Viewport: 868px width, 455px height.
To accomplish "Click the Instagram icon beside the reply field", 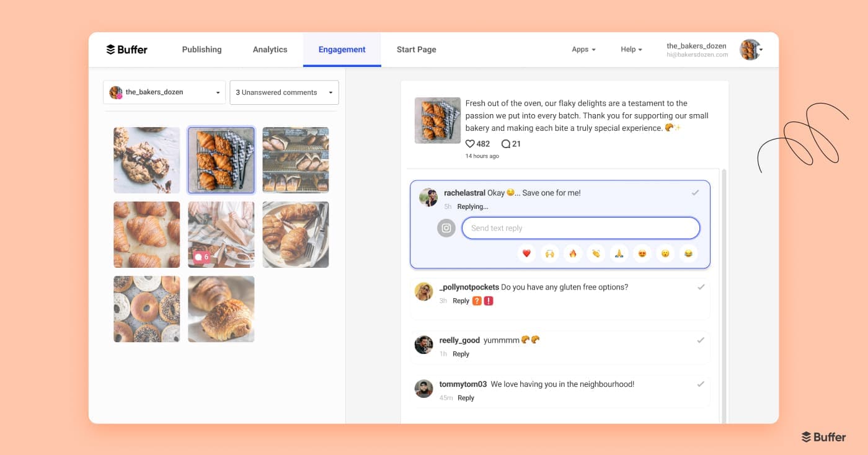I will click(x=446, y=227).
